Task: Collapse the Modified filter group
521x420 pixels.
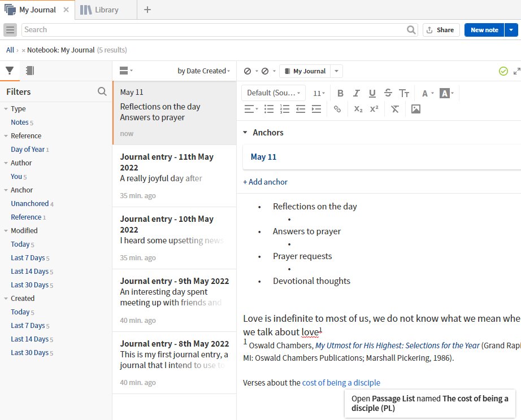Action: tap(6, 231)
